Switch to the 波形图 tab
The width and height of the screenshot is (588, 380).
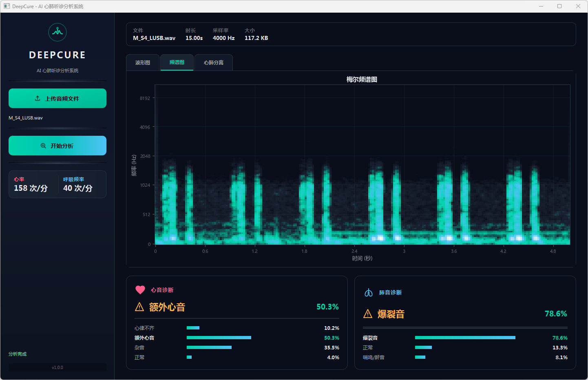(143, 62)
